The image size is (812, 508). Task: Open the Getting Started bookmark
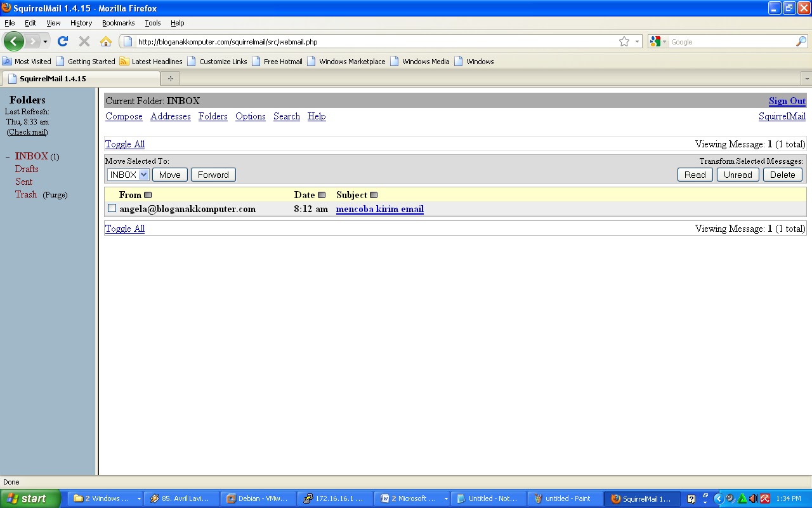pyautogui.click(x=86, y=62)
